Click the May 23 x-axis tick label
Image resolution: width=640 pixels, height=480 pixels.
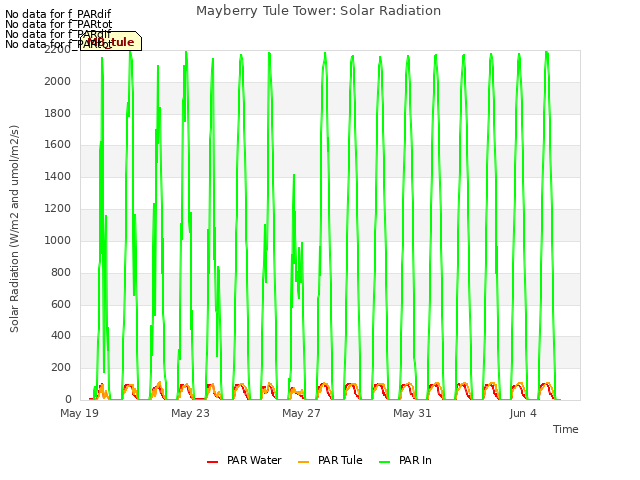click(x=190, y=413)
